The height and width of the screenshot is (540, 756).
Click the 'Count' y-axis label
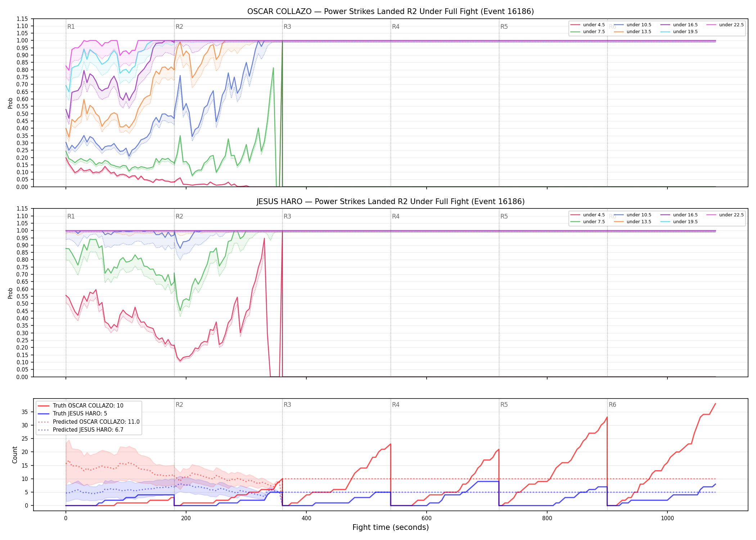pos(15,455)
